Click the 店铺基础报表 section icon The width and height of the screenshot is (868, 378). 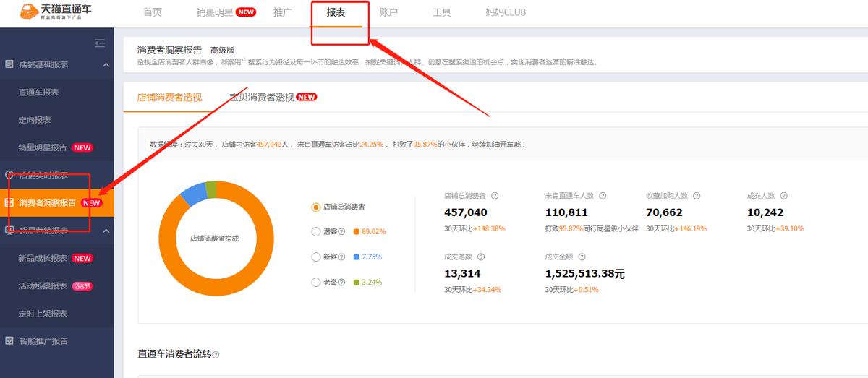tap(9, 64)
